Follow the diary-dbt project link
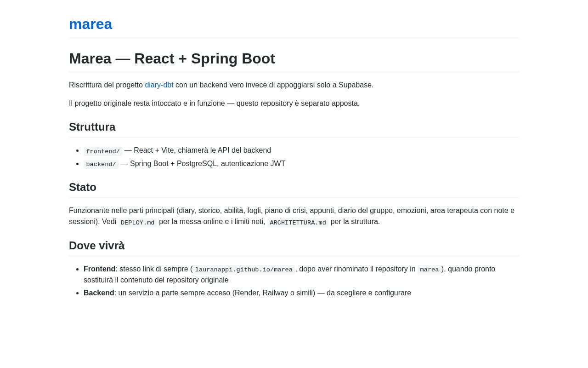The height and width of the screenshot is (368, 588). click(159, 85)
